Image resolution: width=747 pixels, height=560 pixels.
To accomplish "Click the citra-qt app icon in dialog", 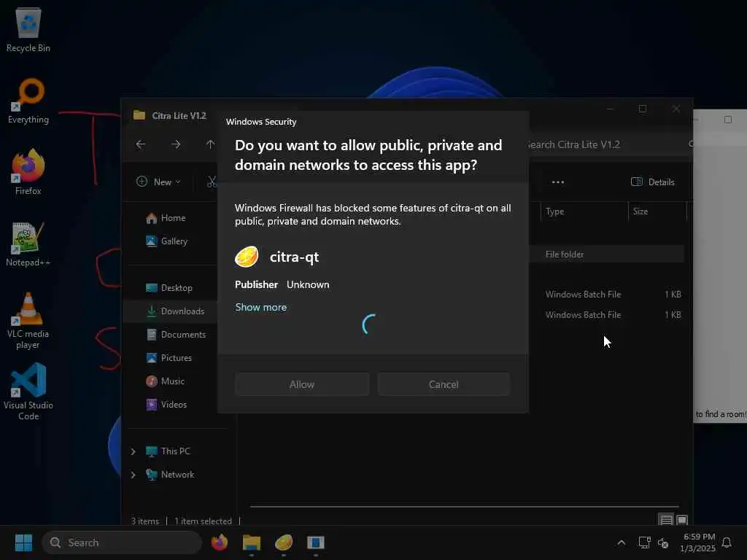I will point(247,257).
